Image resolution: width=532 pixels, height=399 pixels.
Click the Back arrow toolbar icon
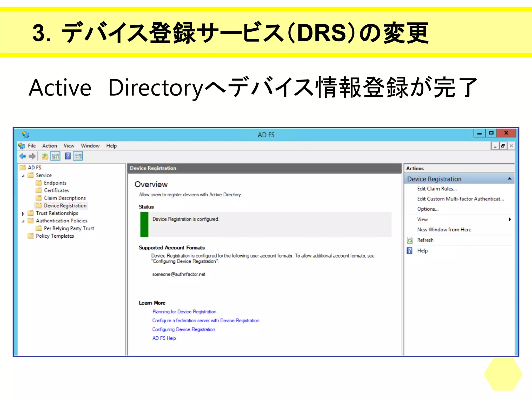[x=23, y=156]
